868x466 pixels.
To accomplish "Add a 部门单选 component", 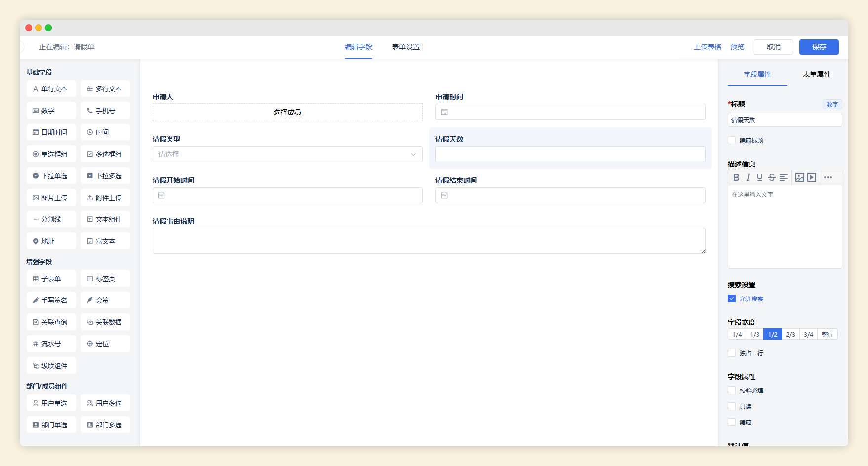I will tap(51, 425).
